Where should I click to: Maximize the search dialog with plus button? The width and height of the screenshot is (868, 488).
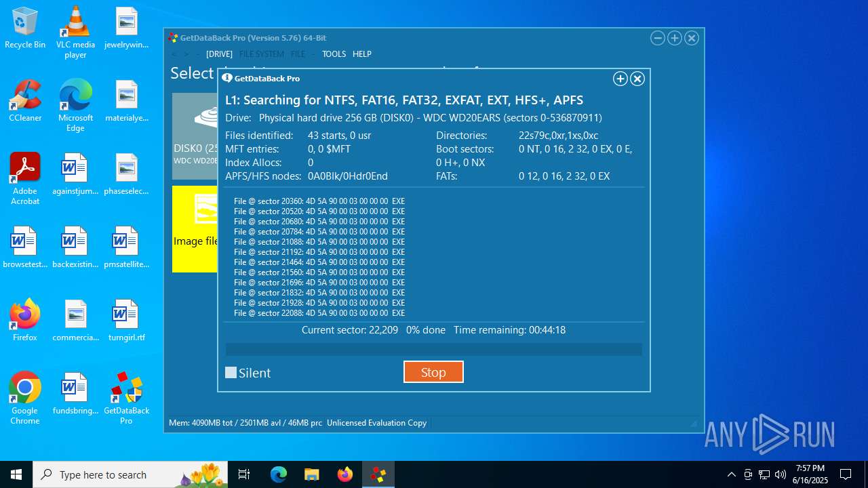tap(620, 79)
